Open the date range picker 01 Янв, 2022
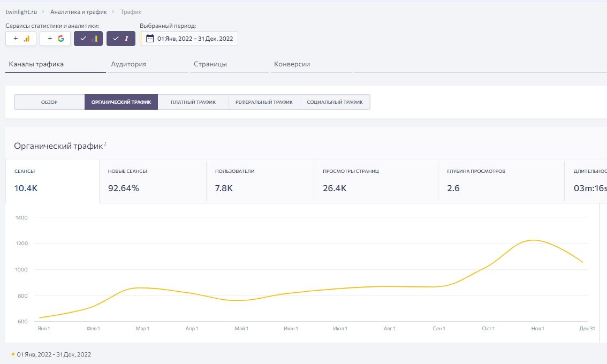The width and height of the screenshot is (607, 364). pos(189,39)
